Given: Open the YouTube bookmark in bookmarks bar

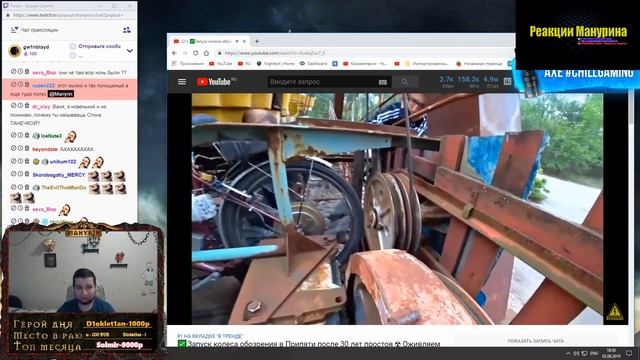Looking at the screenshot, I should (221, 64).
